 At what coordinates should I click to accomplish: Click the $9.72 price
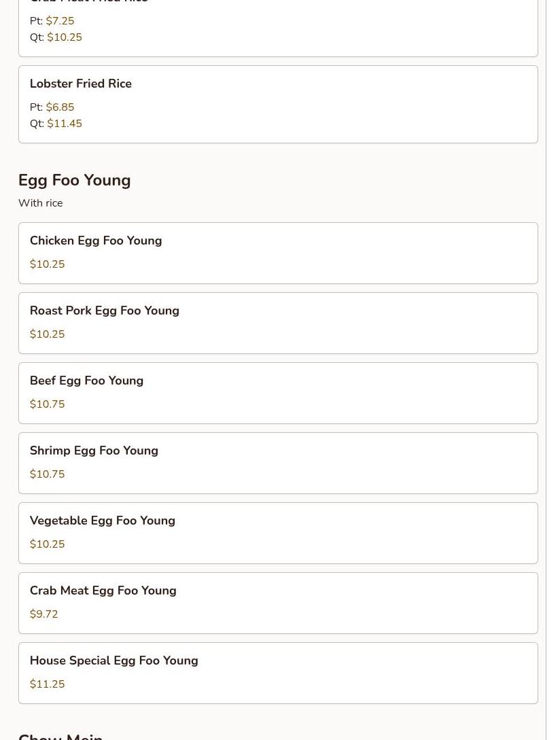pos(43,614)
